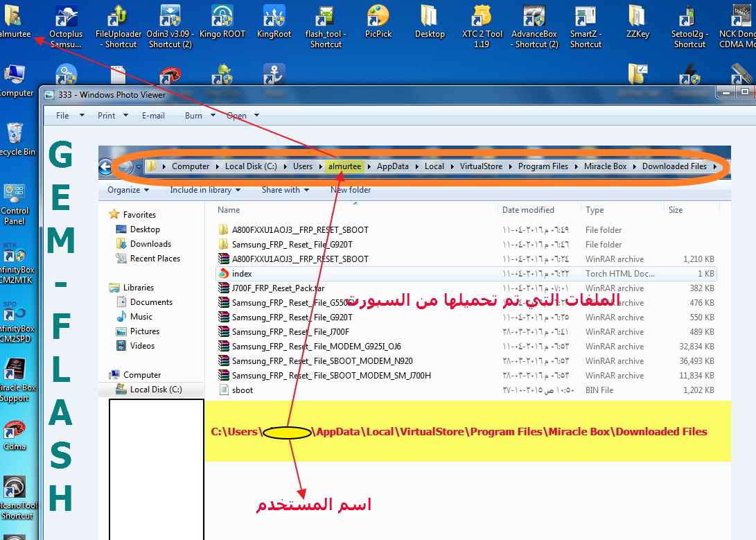Select the InfinityBox CM2SPD icon
This screenshot has height=540, width=756.
15,322
